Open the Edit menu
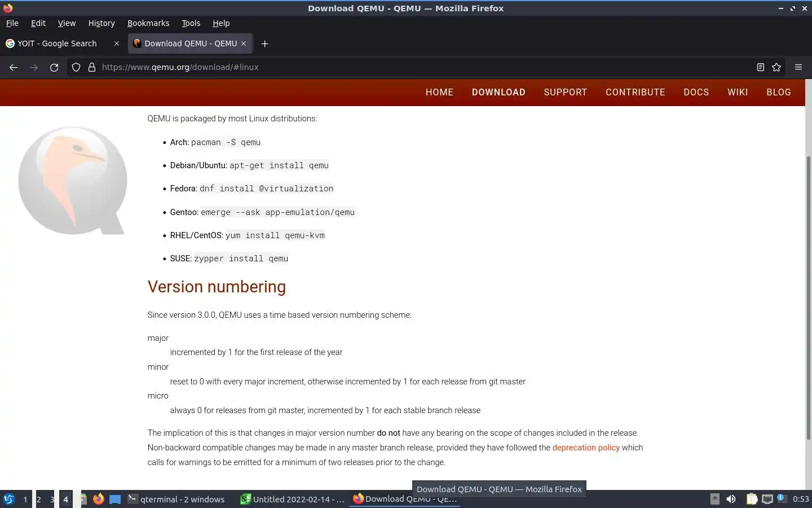 [x=38, y=23]
